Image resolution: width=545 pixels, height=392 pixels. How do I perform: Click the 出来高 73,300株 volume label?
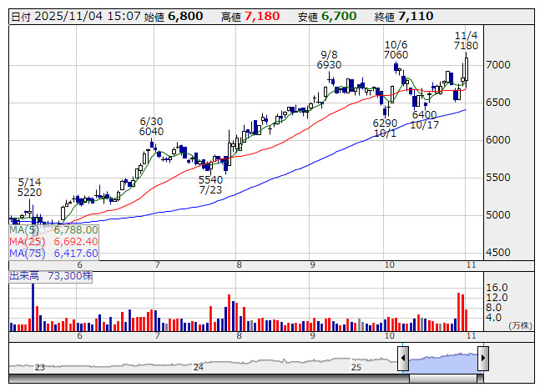(51, 276)
